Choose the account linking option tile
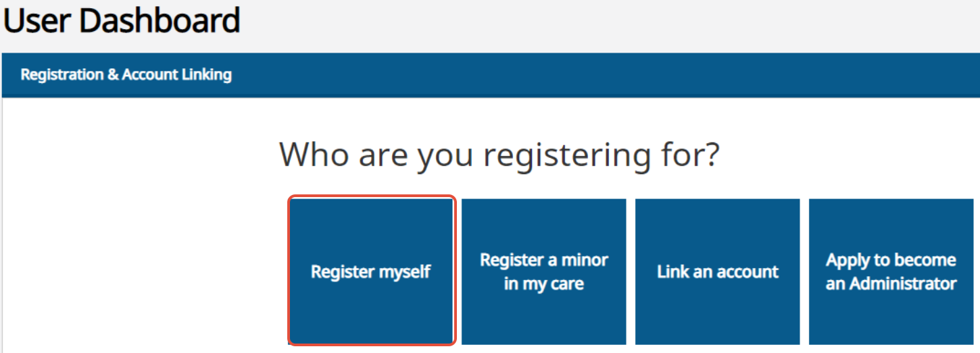Viewport: 980px width, 353px height. coord(717,271)
